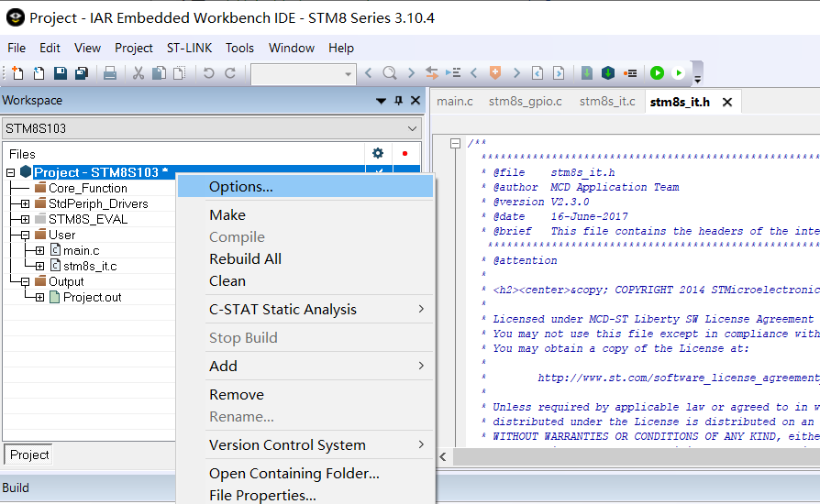Expand the STM8S_EVAL folder
The image size is (820, 504).
(25, 219)
